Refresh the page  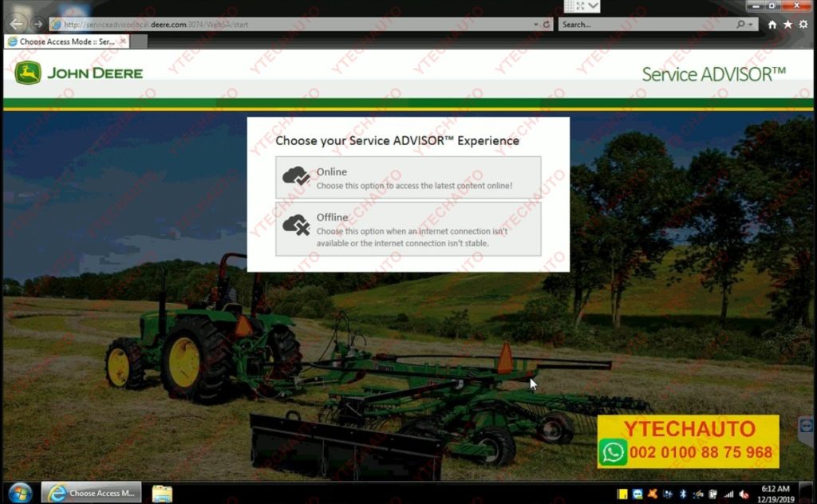coord(546,25)
